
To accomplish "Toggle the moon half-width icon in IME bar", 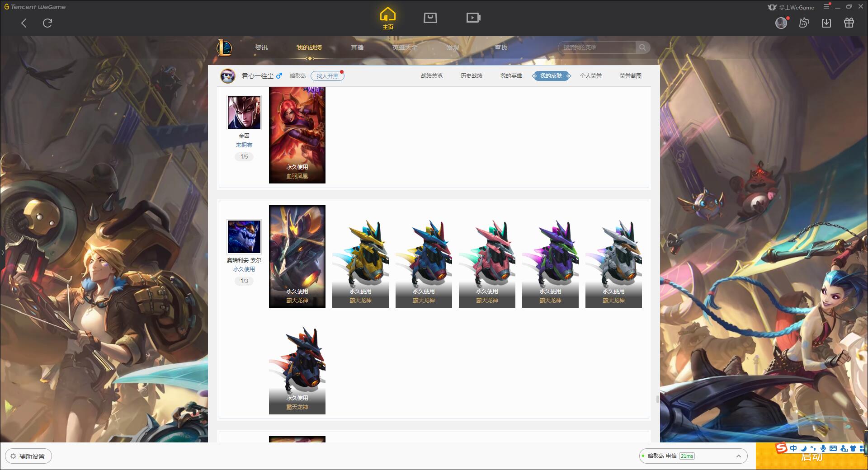I will click(x=803, y=448).
